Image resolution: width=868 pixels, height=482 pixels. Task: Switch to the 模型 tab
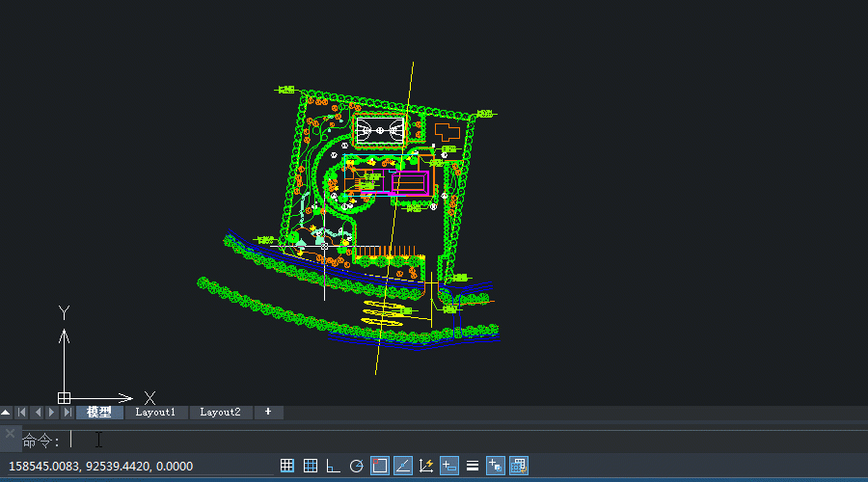tap(99, 413)
